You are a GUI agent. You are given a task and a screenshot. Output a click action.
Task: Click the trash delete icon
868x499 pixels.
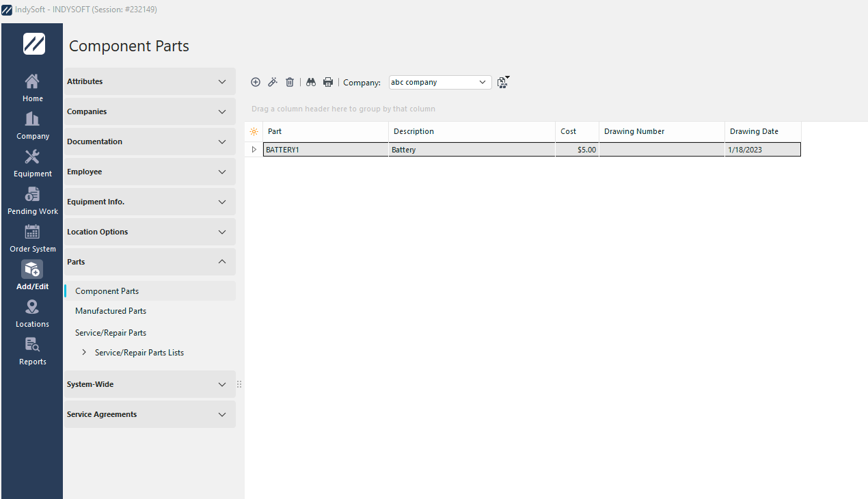point(290,82)
